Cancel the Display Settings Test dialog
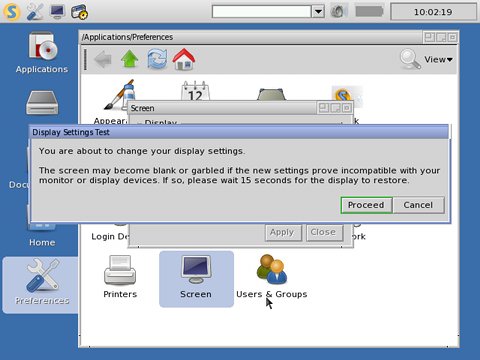The width and height of the screenshot is (480, 360). coord(418,205)
